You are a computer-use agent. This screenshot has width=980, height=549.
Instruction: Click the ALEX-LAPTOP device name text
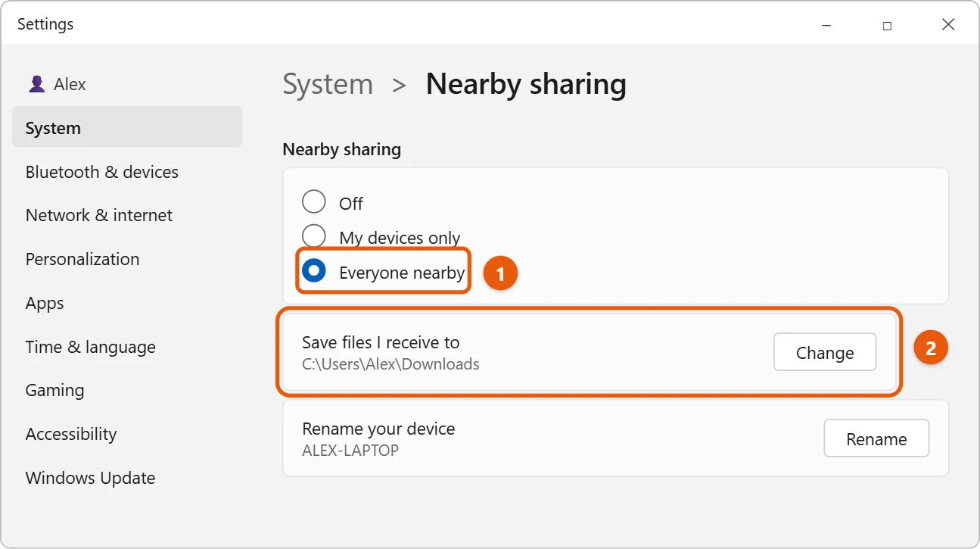pyautogui.click(x=350, y=451)
